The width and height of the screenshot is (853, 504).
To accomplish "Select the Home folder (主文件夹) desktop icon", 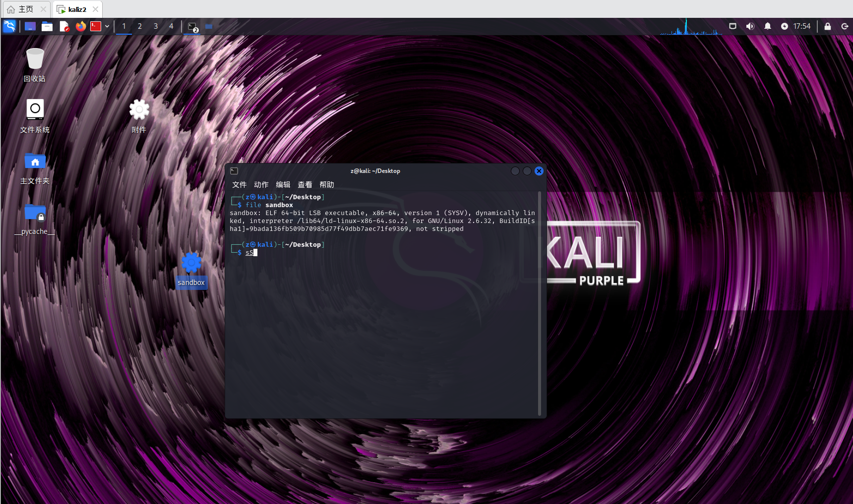I will [x=35, y=168].
